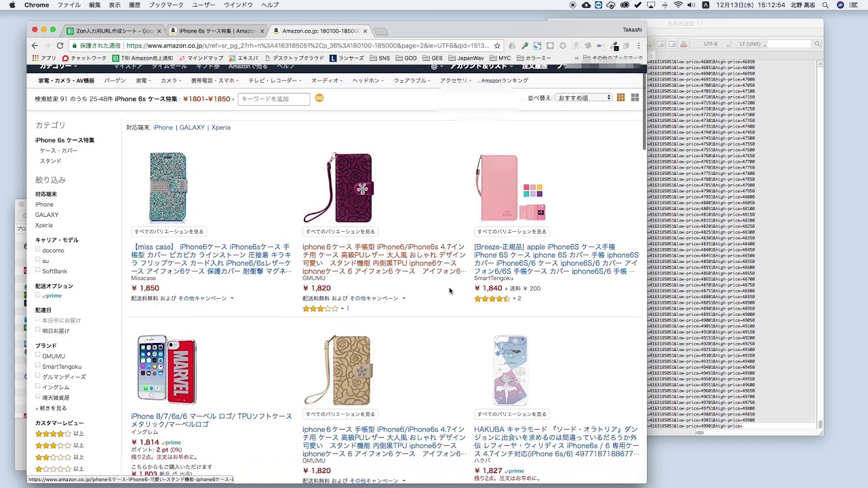This screenshot has height=488, width=868.
Task: Click the キーワードを追加 keyword field
Action: (274, 99)
